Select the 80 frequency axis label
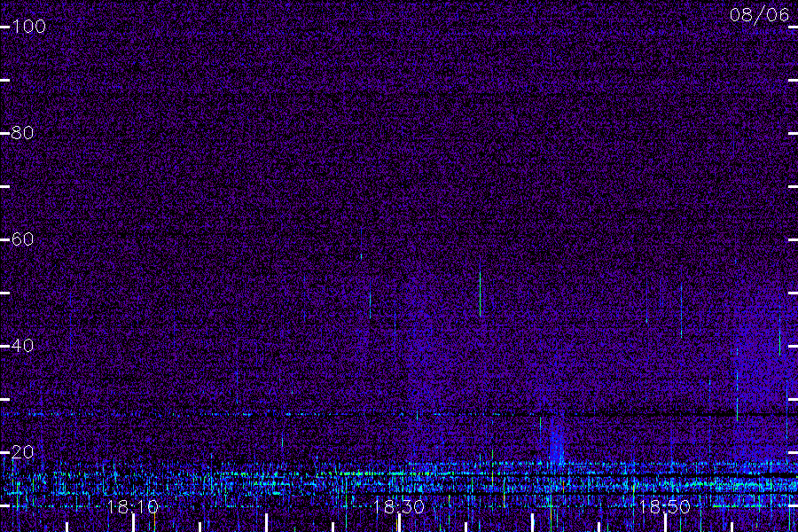This screenshot has width=798, height=532. [x=22, y=133]
